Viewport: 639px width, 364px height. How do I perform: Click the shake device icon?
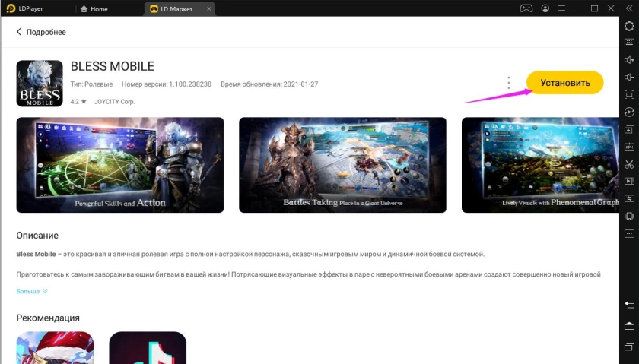[x=629, y=217]
